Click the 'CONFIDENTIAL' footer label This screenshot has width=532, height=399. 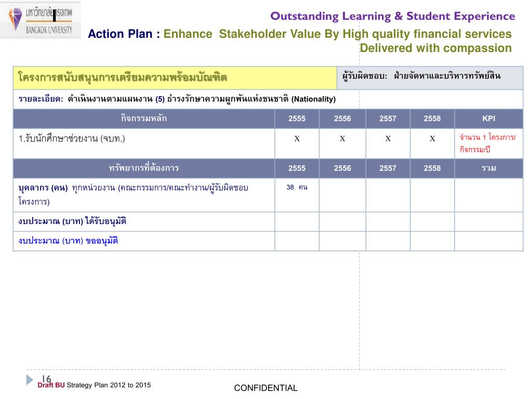point(265,388)
